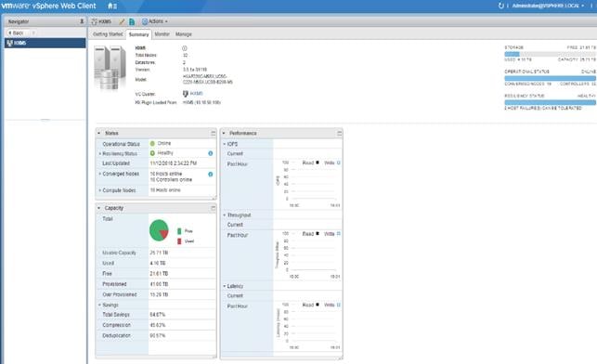Toggle the IOPS Write legend marker
The image size is (597, 364).
pyautogui.click(x=339, y=162)
